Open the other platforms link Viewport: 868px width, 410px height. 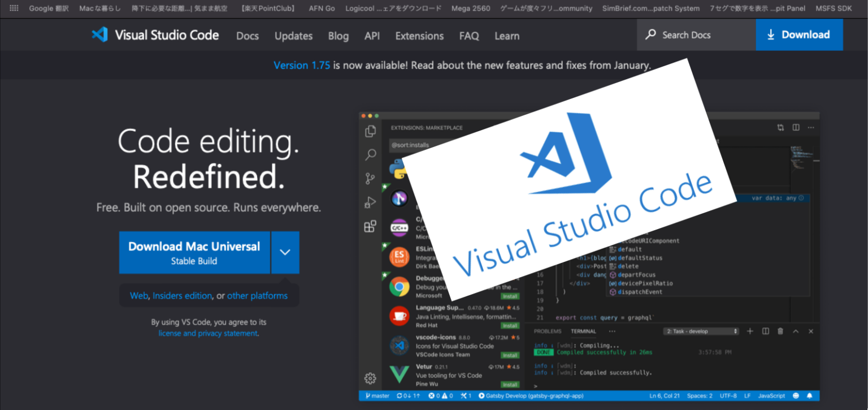click(x=257, y=295)
